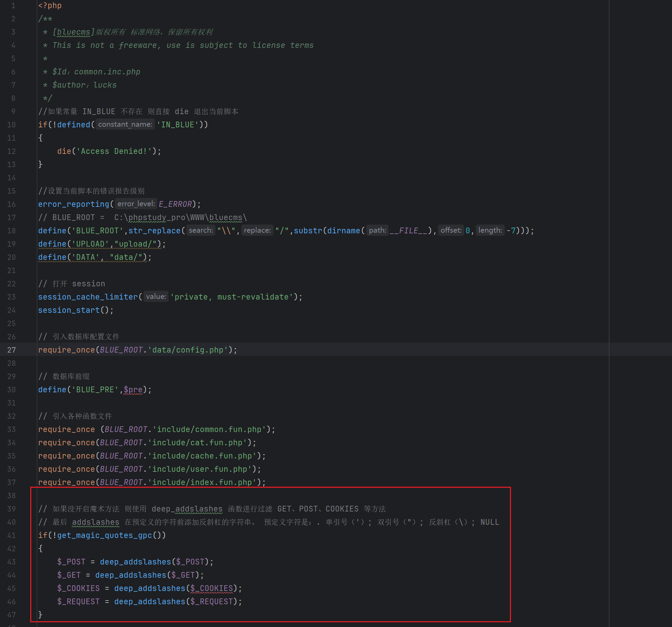Click the 'path:' parameter hint on line 18
Image resolution: width=672 pixels, height=627 pixels.
point(377,230)
